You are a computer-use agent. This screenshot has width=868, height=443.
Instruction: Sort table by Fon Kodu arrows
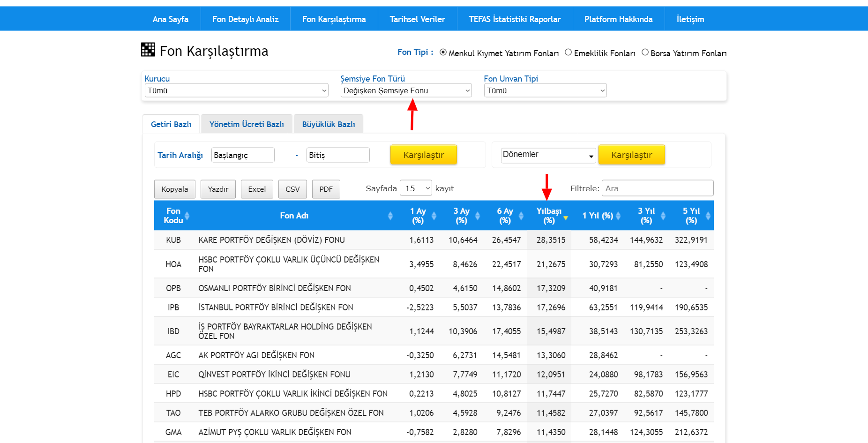187,216
